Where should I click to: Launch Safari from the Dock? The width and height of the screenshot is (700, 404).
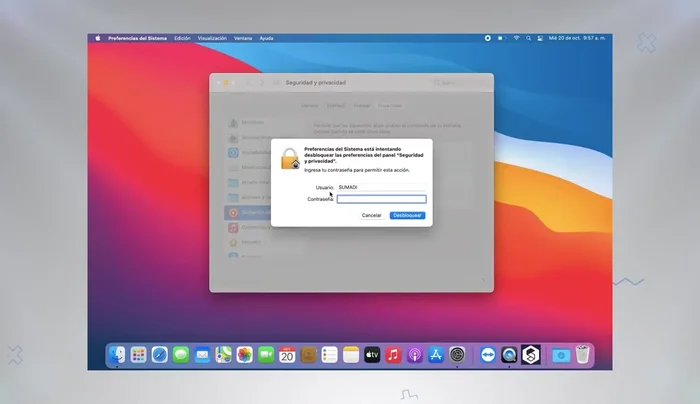tap(160, 354)
